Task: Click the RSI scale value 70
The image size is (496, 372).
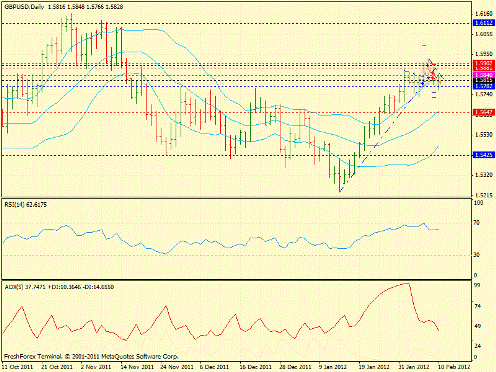Action: (477, 222)
